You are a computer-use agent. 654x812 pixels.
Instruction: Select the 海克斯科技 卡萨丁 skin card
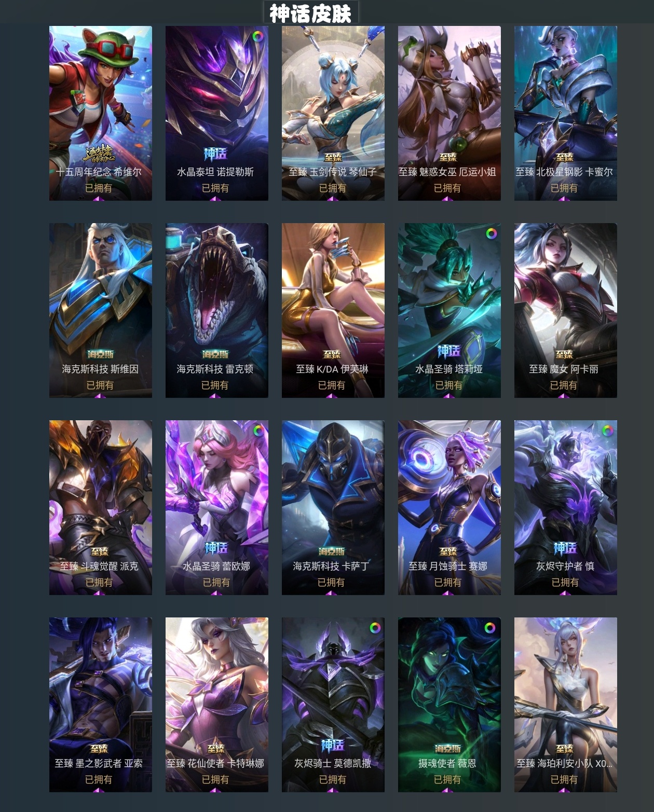coord(333,507)
